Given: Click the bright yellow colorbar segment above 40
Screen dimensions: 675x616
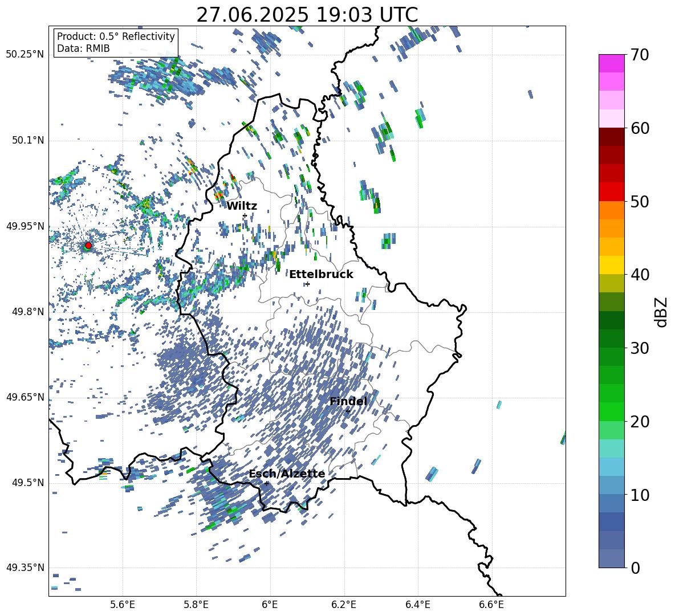Looking at the screenshot, I should 611,265.
